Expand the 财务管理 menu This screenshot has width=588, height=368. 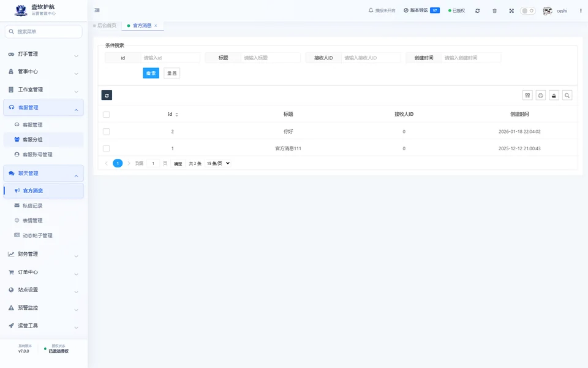click(x=43, y=254)
